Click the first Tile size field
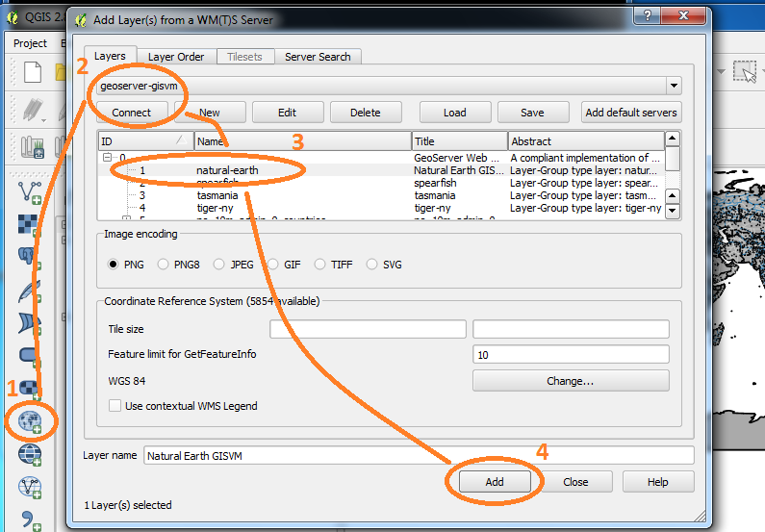The width and height of the screenshot is (765, 532). (x=368, y=329)
